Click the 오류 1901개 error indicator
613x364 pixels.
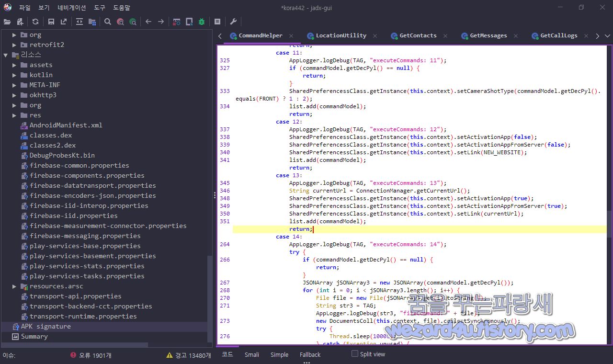coord(92,355)
